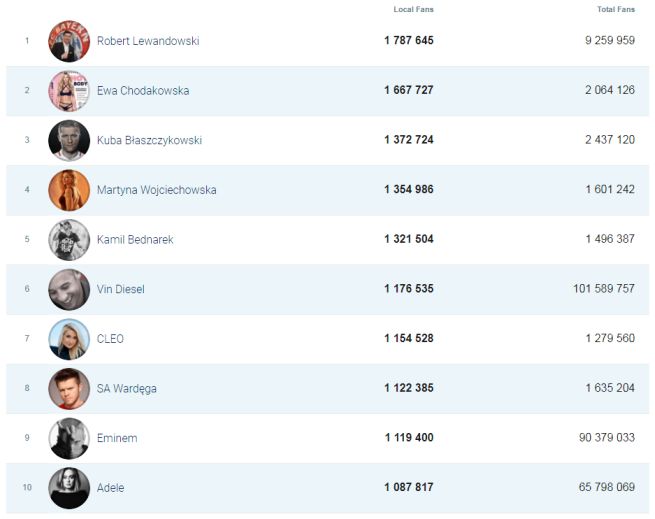Open the Adele name link
Image resolution: width=655 pixels, height=519 pixels.
(110, 488)
